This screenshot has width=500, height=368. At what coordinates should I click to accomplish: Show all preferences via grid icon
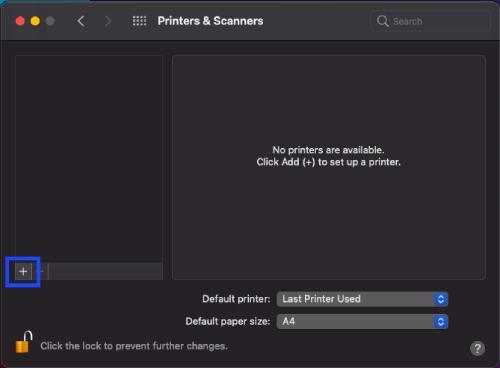pyautogui.click(x=139, y=21)
